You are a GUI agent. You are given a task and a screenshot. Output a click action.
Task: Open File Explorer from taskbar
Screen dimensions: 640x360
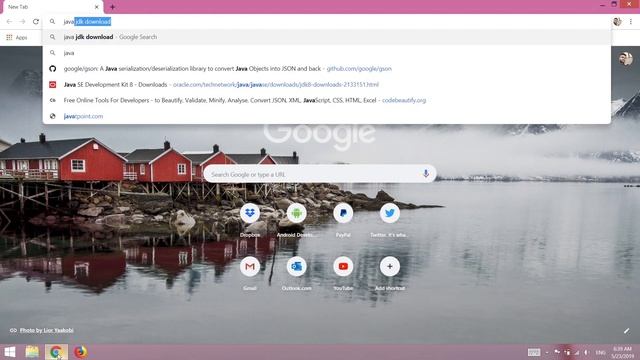[x=32, y=352]
